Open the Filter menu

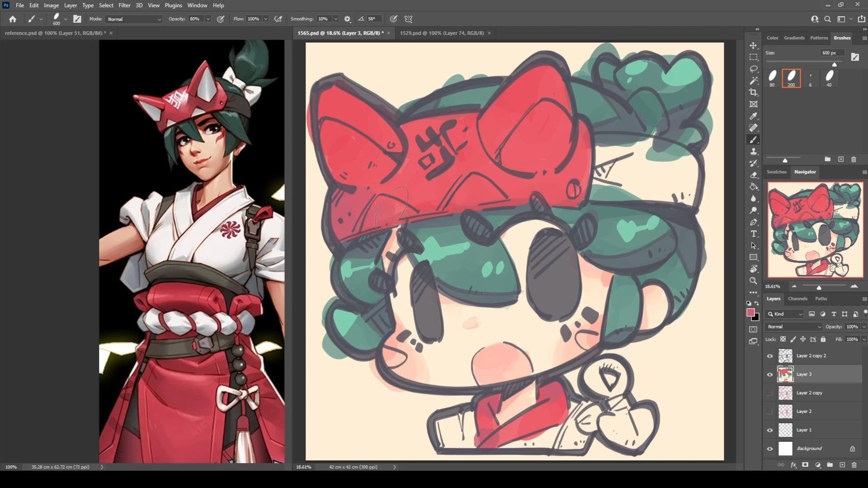124,5
